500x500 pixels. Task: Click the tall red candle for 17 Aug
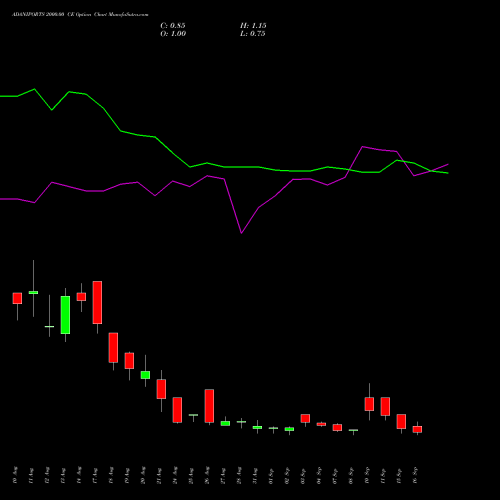(97, 302)
